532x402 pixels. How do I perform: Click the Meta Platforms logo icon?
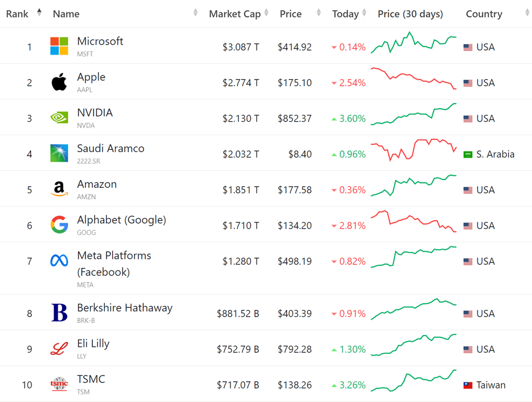[x=59, y=261]
